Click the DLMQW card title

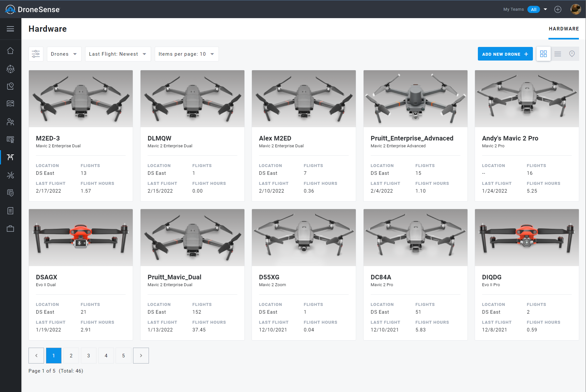tap(159, 138)
